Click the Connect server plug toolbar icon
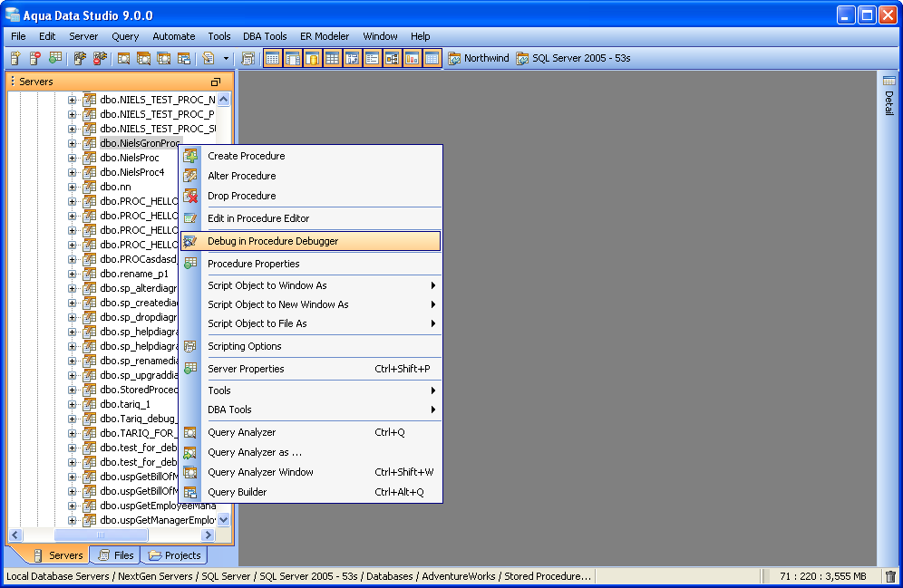Viewport: 903px width, 588px height. pos(80,58)
